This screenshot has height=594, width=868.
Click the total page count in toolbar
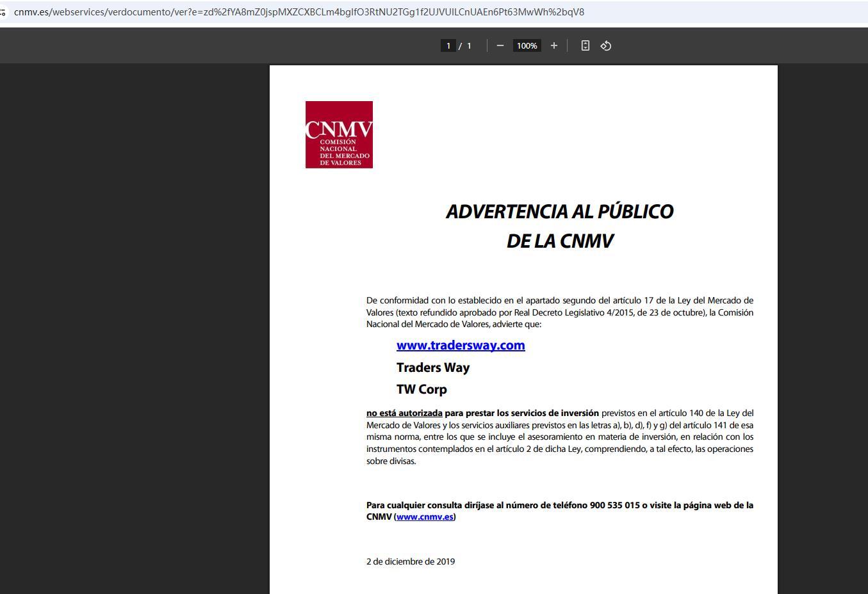469,45
